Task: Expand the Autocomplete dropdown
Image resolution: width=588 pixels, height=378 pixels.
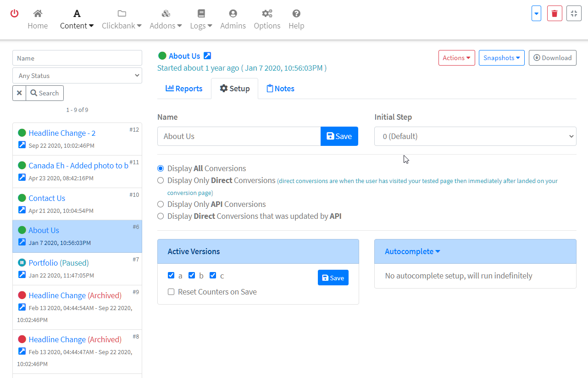Action: [x=412, y=251]
